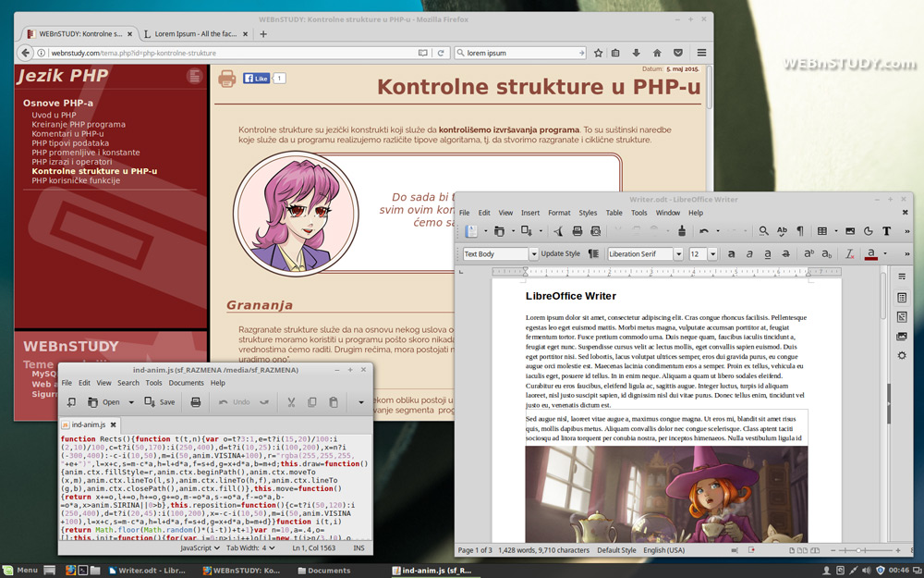This screenshot has width=924, height=578.
Task: Click the New Style paragraph icon in Writer
Action: pyautogui.click(x=593, y=253)
